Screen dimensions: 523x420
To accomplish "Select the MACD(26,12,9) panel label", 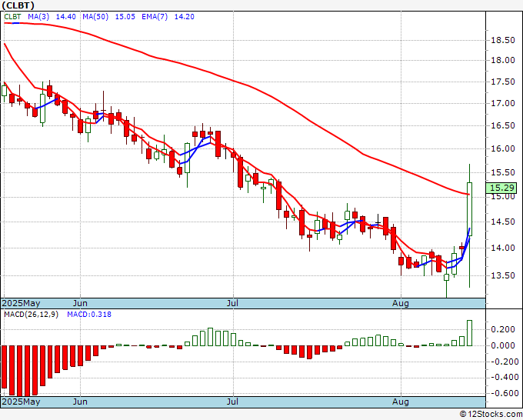I will pos(31,315).
